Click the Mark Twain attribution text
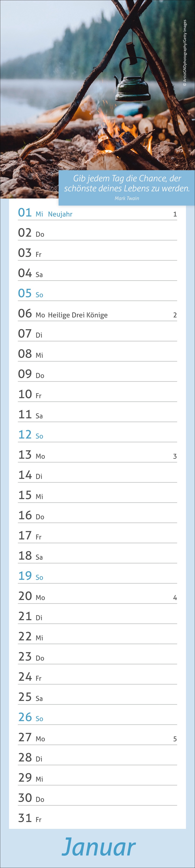The image size is (195, 868). pos(127,198)
